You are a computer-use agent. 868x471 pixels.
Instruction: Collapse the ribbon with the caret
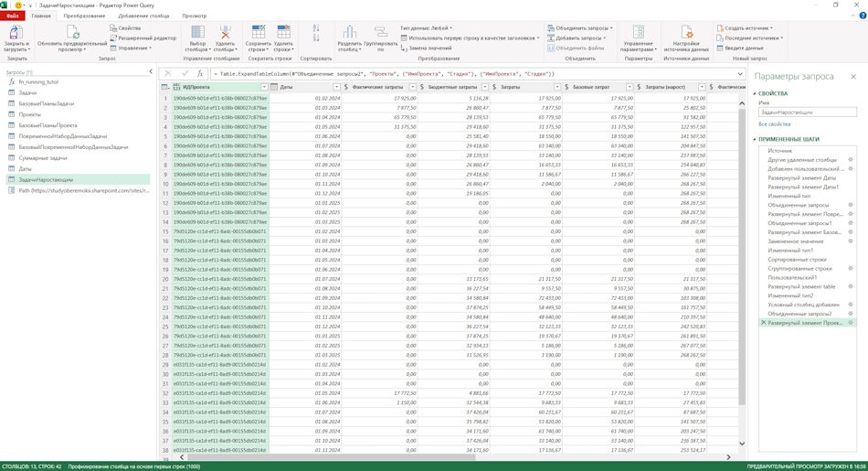854,16
